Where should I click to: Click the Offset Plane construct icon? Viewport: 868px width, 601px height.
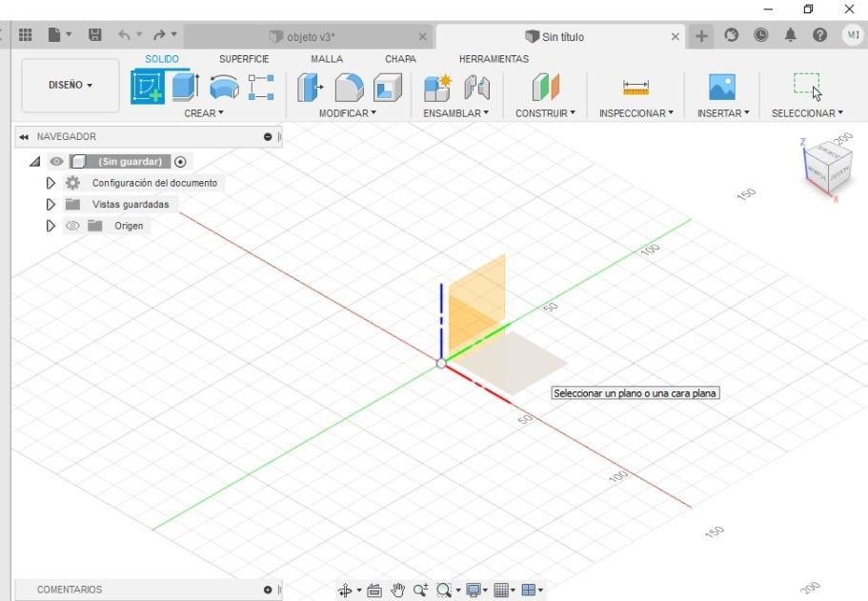(x=546, y=88)
